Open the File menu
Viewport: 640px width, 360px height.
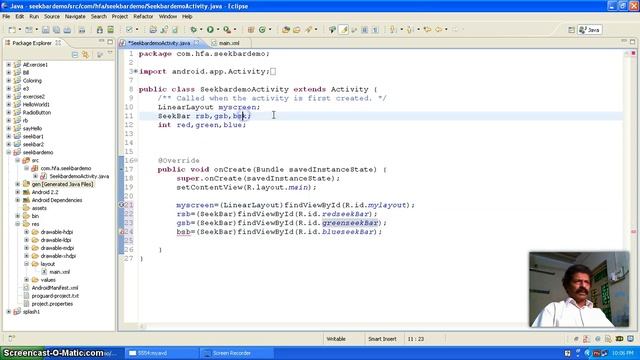click(6, 17)
